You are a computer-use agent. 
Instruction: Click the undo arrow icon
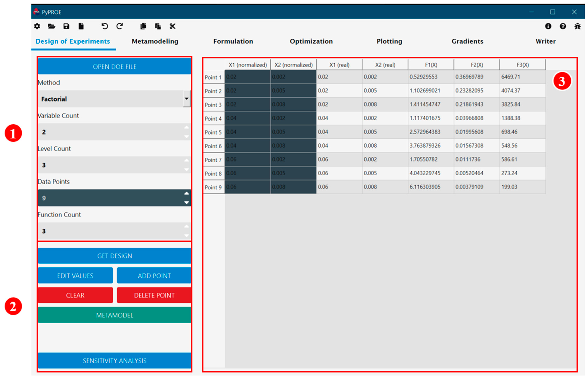[x=105, y=26]
